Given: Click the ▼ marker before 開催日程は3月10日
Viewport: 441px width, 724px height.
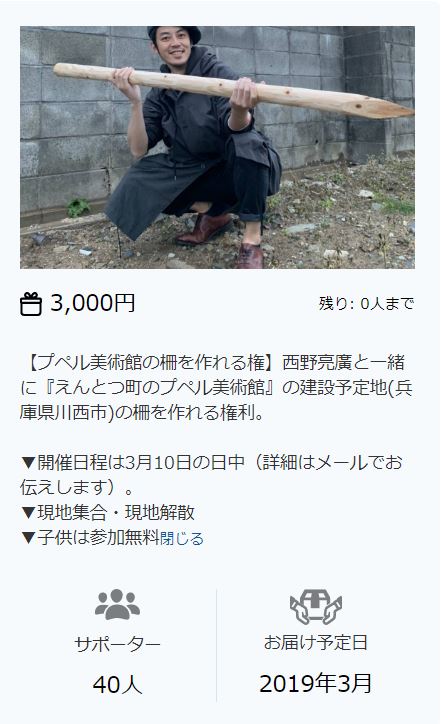Looking at the screenshot, I should (28, 463).
